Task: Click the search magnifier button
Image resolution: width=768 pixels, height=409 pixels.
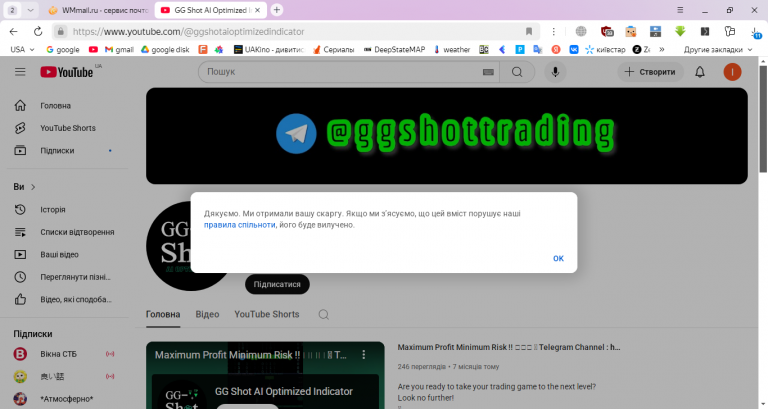Action: pos(517,72)
